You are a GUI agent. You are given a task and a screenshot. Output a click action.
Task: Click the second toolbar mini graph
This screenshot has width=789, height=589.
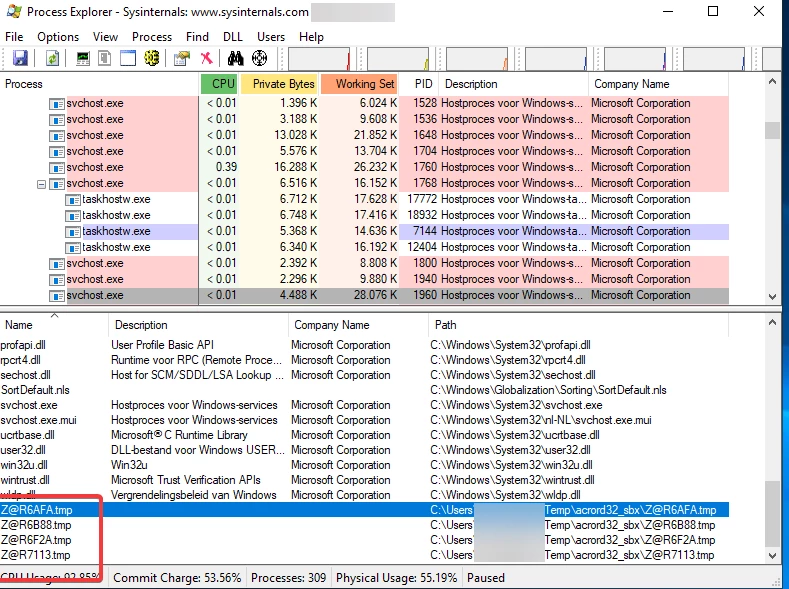[398, 59]
